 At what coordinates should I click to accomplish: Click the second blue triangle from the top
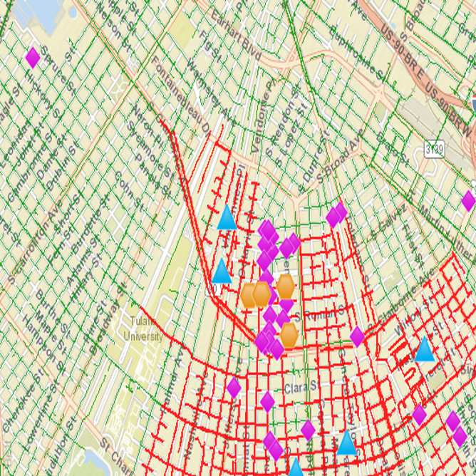tap(222, 271)
